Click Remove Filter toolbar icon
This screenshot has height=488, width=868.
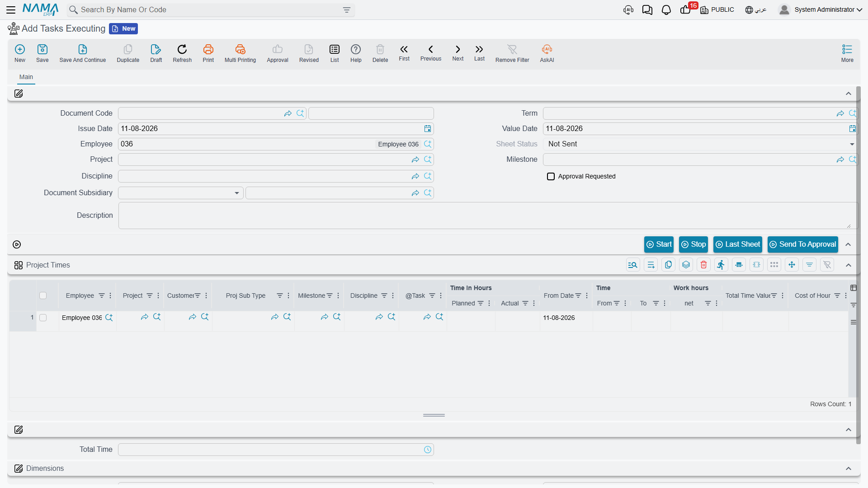[512, 49]
